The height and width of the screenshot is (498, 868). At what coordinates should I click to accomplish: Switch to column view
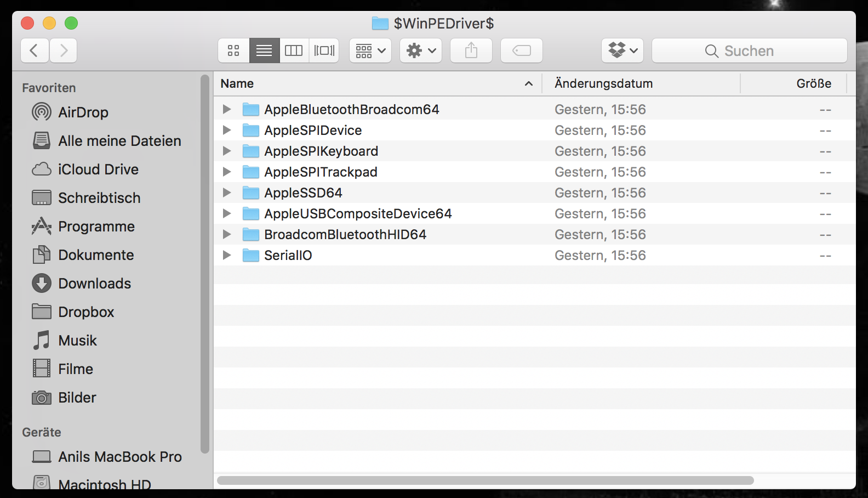coord(294,50)
